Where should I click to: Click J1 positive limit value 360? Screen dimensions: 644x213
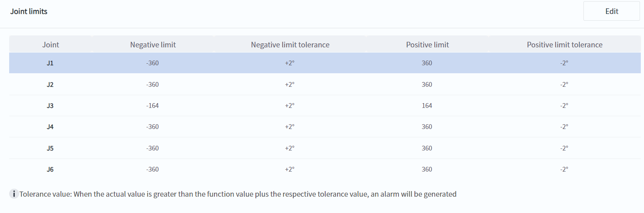pos(427,63)
